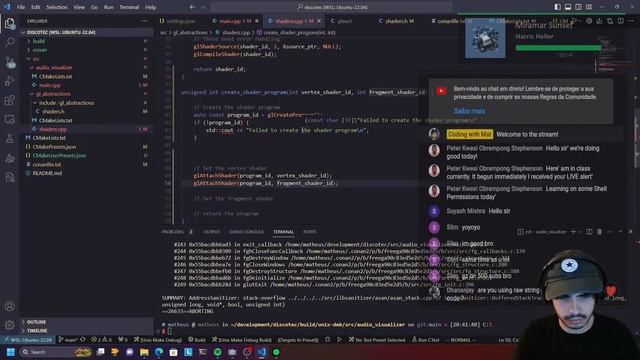The image size is (640, 360).
Task: Open Run and Debug view
Action: [9, 81]
